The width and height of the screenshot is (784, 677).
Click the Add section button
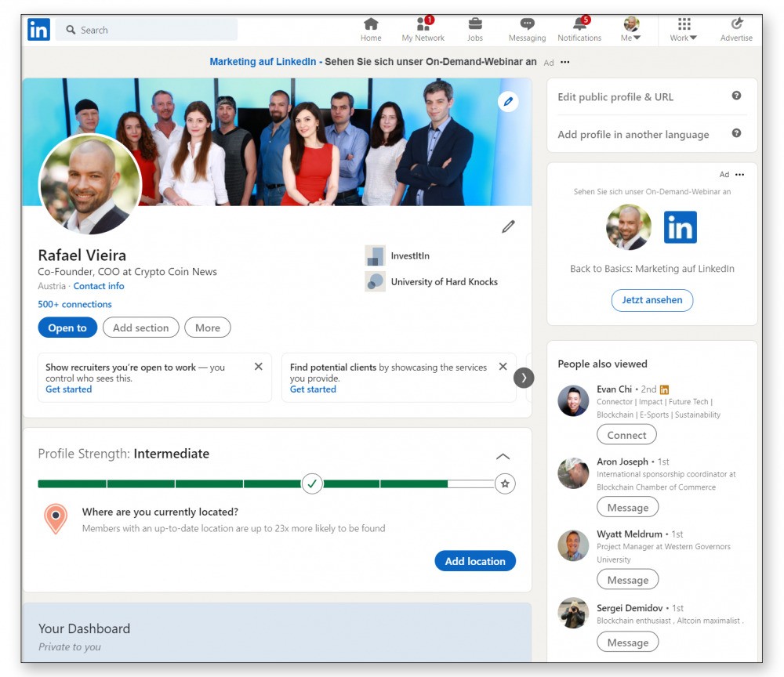[x=141, y=328]
